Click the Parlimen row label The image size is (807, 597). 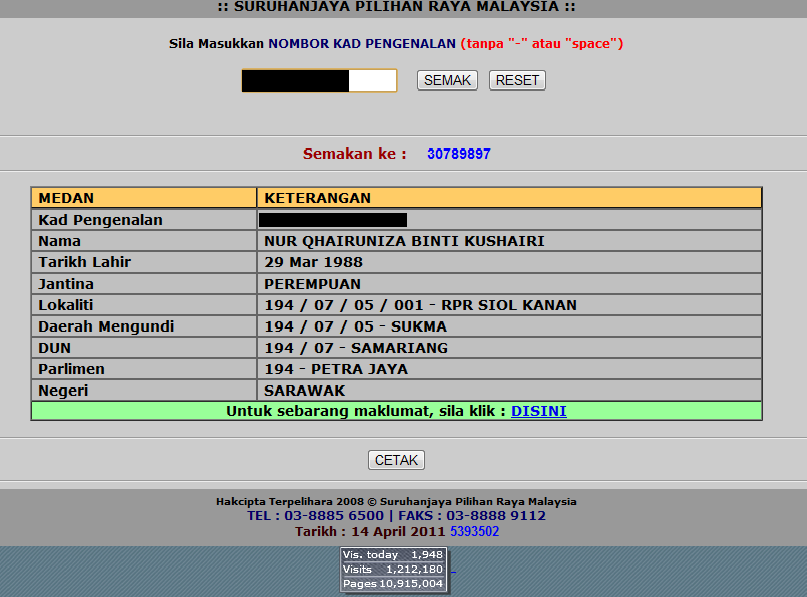point(72,369)
